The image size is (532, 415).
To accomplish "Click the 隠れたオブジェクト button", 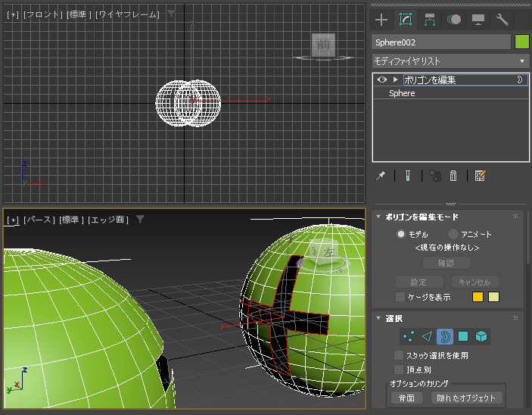I will click(466, 398).
